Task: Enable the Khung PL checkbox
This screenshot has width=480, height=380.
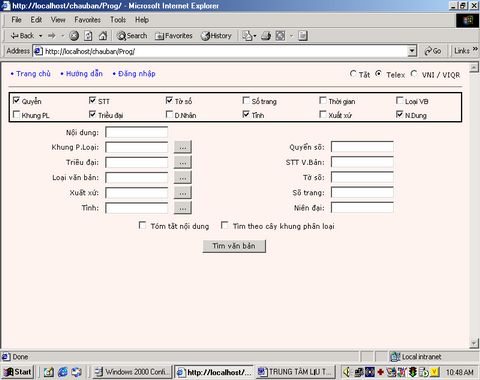Action: tap(16, 114)
